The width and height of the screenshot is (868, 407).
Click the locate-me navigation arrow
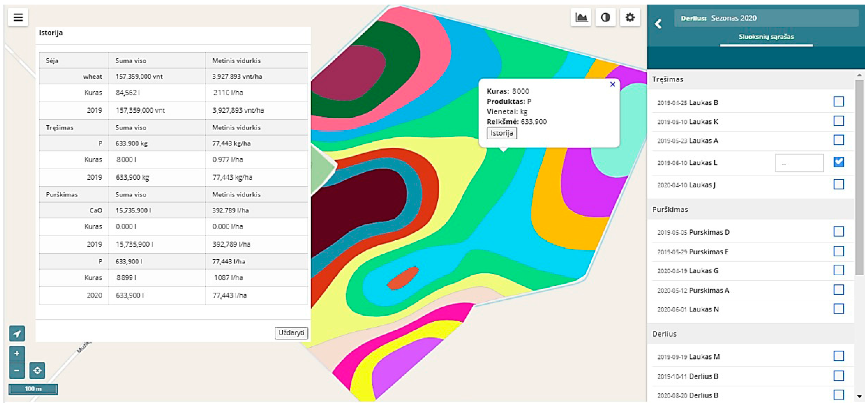[17, 334]
